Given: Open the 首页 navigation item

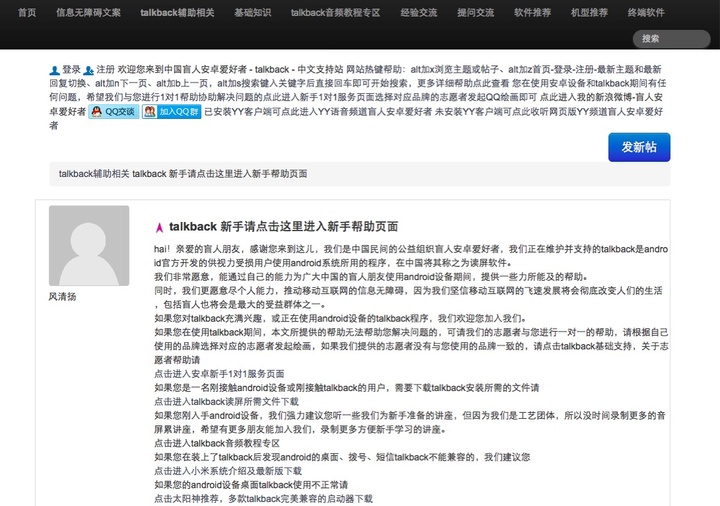Looking at the screenshot, I should tap(27, 12).
